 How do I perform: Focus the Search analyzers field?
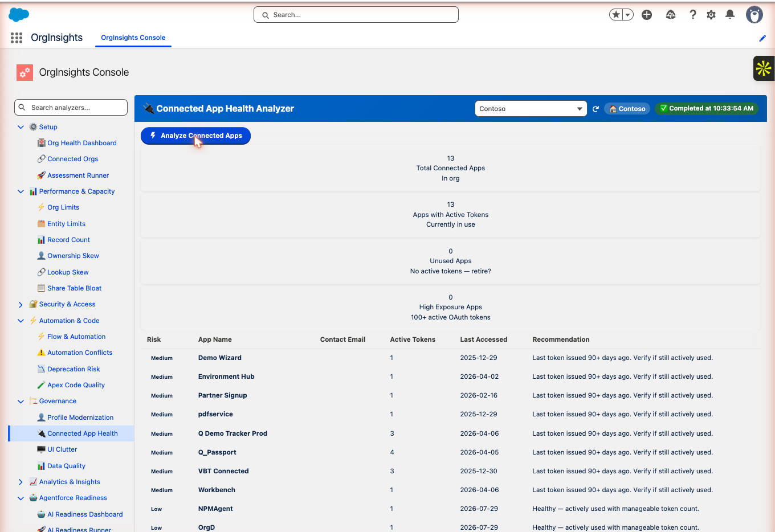[x=71, y=108]
